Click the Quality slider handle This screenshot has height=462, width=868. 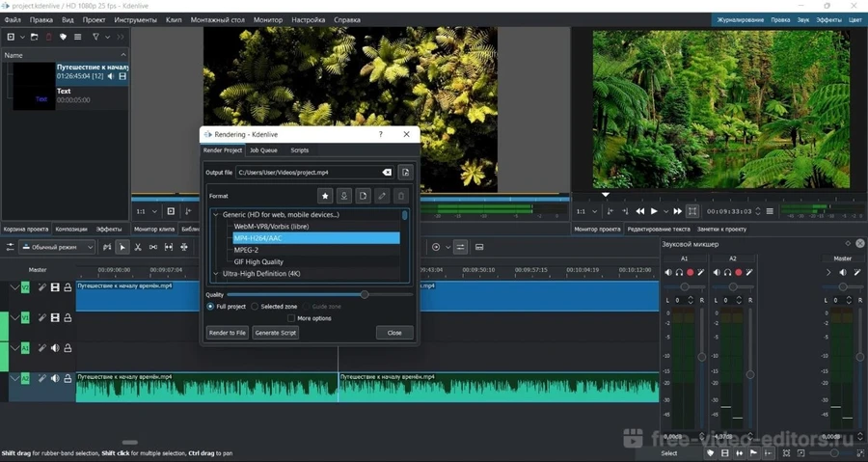(x=364, y=294)
